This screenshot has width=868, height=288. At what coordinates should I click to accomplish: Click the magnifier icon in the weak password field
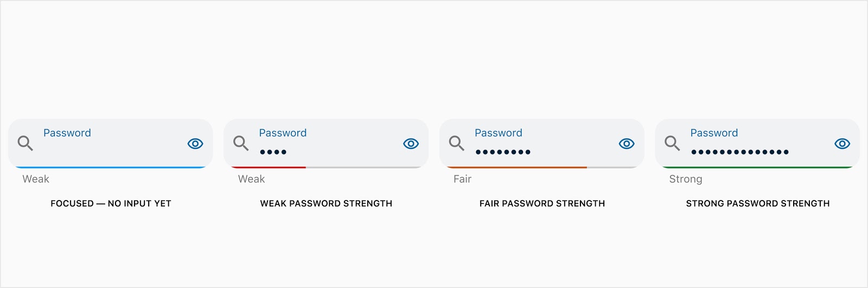tap(241, 143)
